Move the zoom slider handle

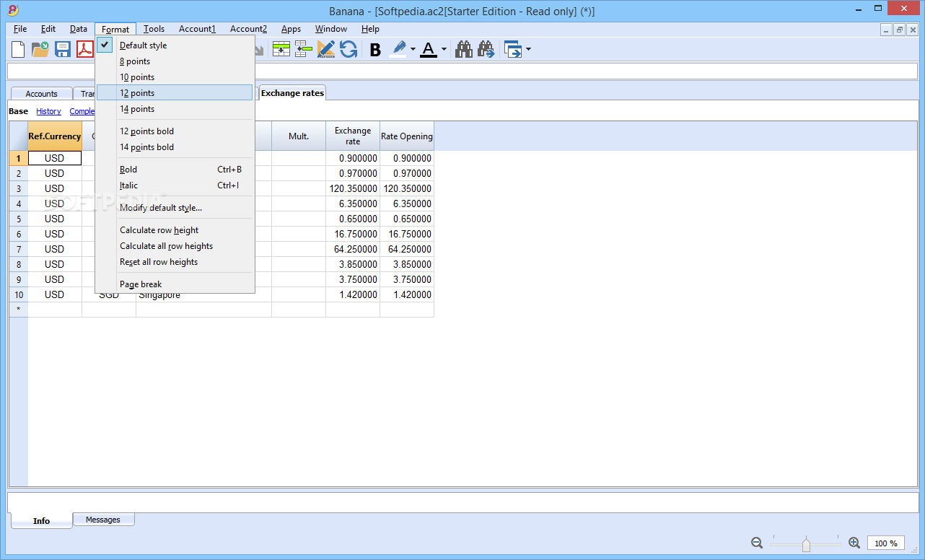click(x=806, y=545)
